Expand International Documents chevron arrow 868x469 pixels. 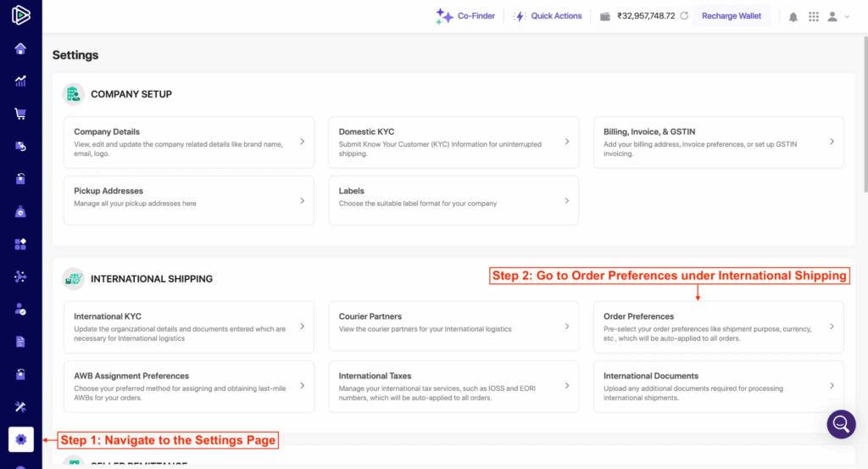click(x=832, y=386)
